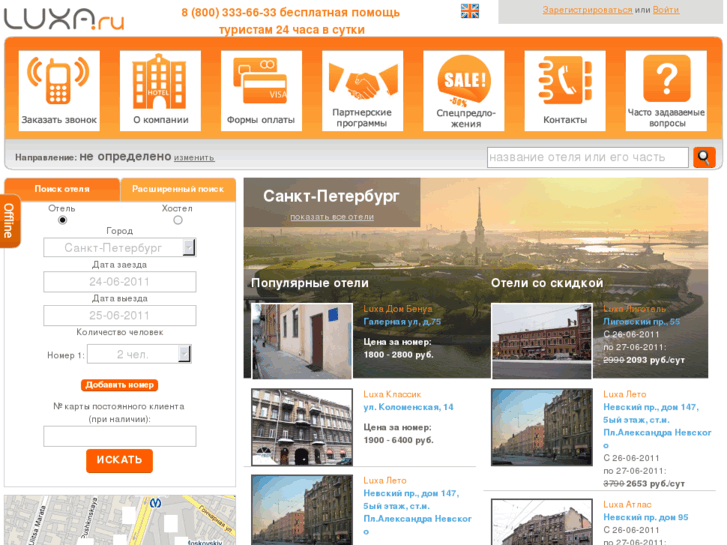The width and height of the screenshot is (727, 545).
Task: Click the discounted price '2093 руб./сут'
Action: coord(655,360)
